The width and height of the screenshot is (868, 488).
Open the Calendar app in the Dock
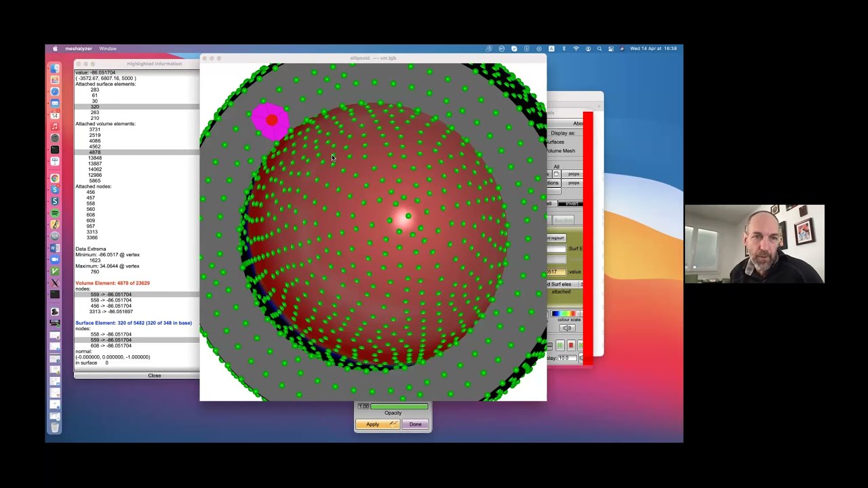coord(55,115)
